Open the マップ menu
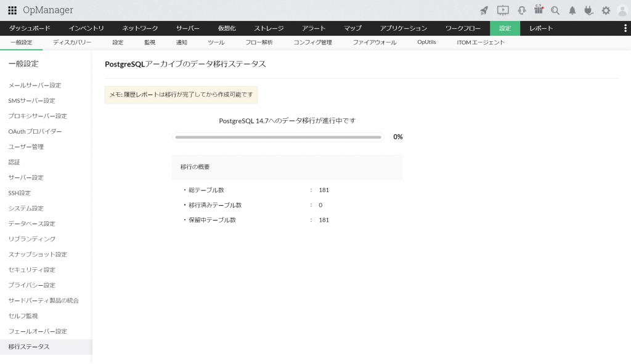Image resolution: width=631 pixels, height=364 pixels. 352,28
